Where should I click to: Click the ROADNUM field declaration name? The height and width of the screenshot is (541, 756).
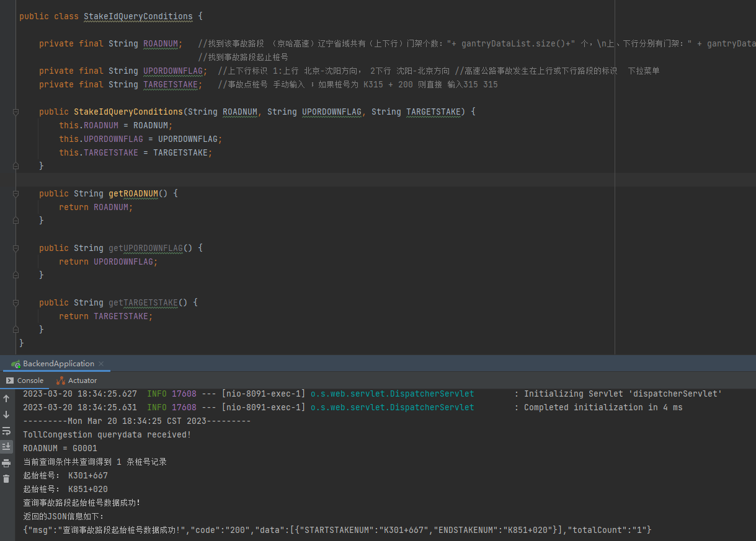click(x=161, y=43)
